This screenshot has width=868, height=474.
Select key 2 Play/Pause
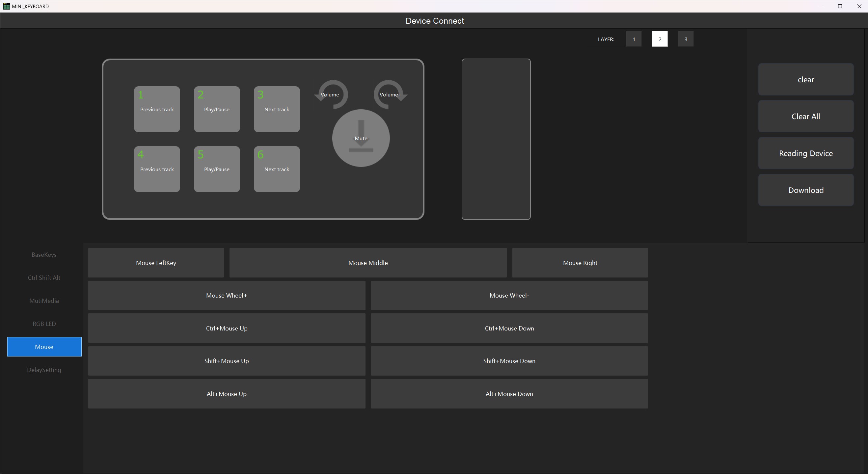[217, 109]
